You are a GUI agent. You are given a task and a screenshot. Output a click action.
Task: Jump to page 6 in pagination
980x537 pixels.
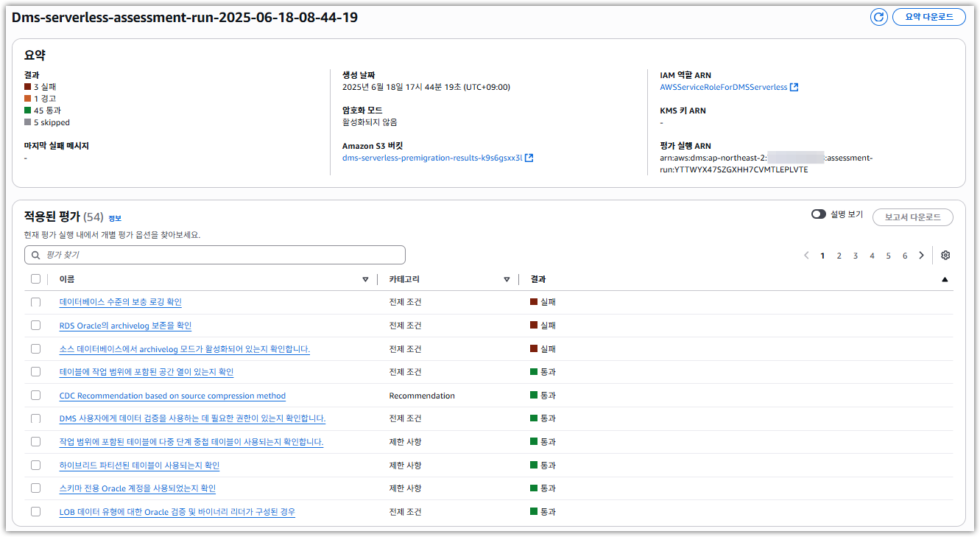905,256
